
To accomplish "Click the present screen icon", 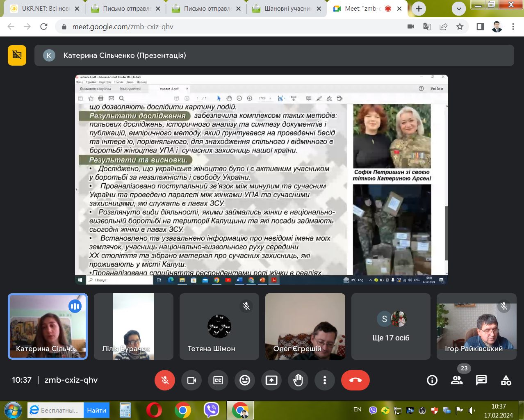I will pos(271,380).
